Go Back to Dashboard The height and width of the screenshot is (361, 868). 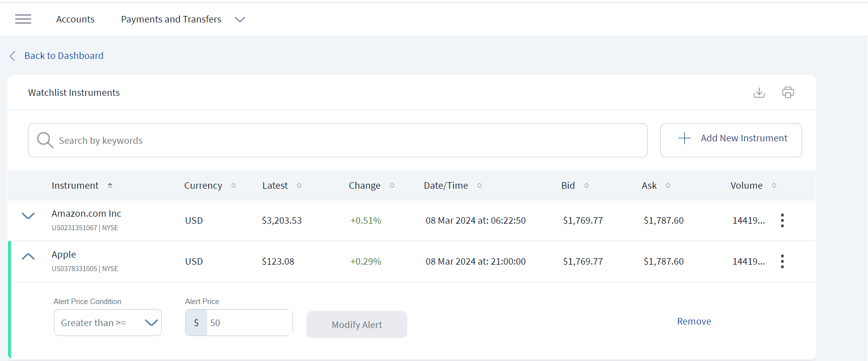pos(64,55)
